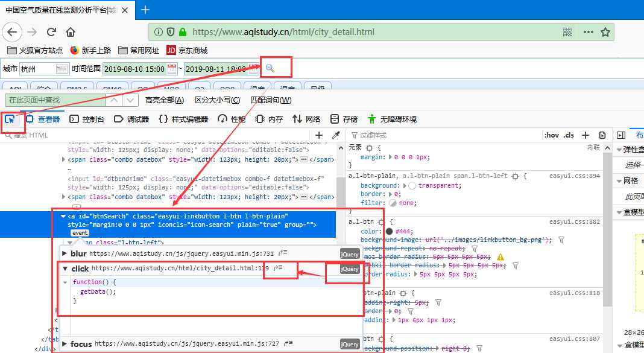This screenshot has height=353, width=644.
Task: Collapse the function body in click handler
Action: pos(65,282)
